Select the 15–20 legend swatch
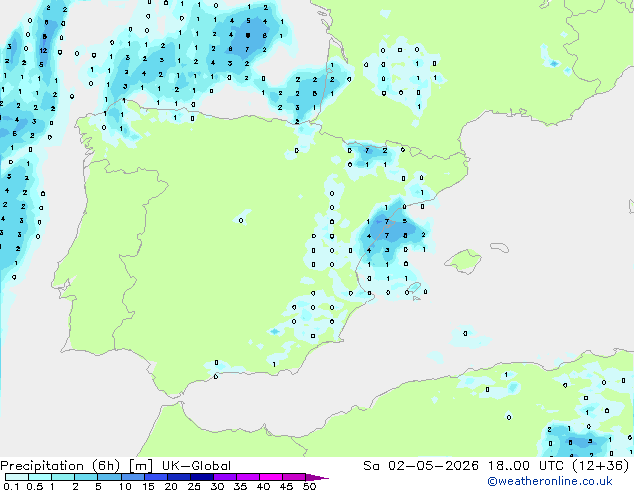This screenshot has width=634, height=490. [155, 477]
